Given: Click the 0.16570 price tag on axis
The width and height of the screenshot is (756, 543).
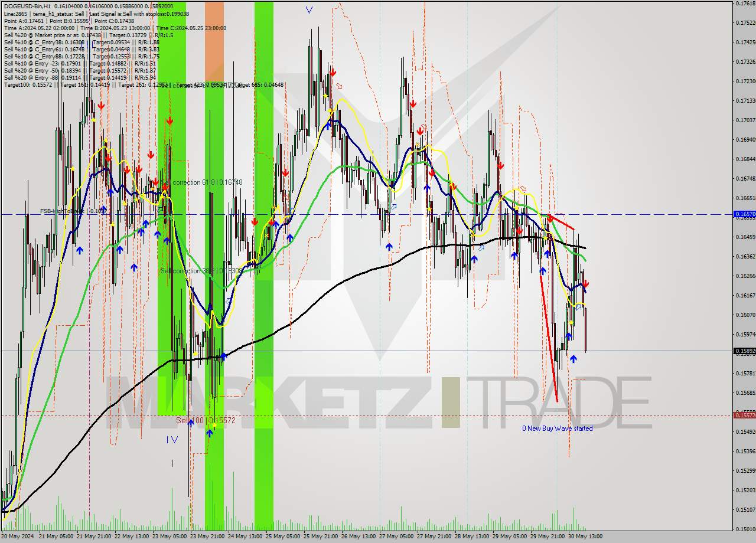Looking at the screenshot, I should coord(744,214).
